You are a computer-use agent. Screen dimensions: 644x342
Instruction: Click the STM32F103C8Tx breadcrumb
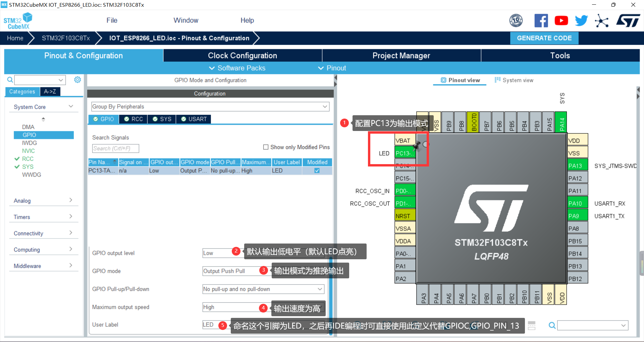click(x=66, y=38)
